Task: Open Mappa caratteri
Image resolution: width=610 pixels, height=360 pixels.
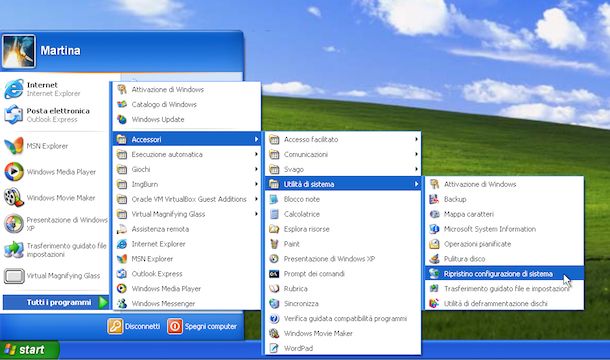Action: [x=504, y=214]
